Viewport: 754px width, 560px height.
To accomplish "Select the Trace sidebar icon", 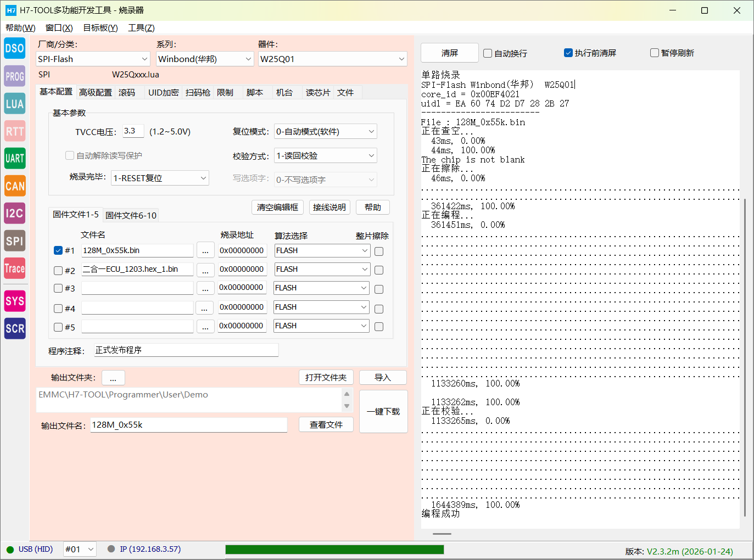I will (x=15, y=268).
